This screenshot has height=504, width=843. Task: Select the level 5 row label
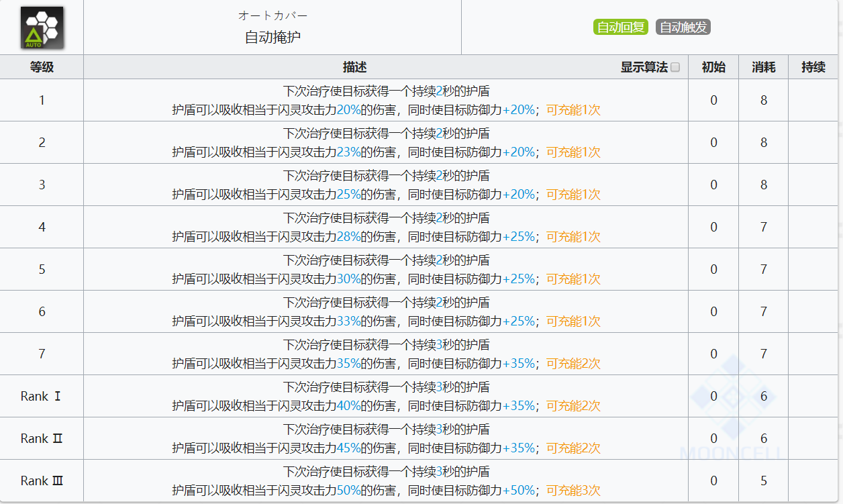42,270
